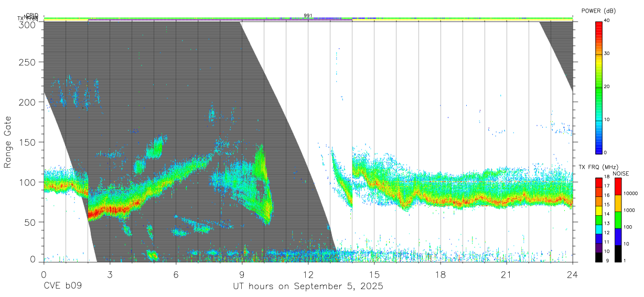The height and width of the screenshot is (297, 644).
Task: Click the 24 tick on UT hours axis
Action: [x=573, y=274]
